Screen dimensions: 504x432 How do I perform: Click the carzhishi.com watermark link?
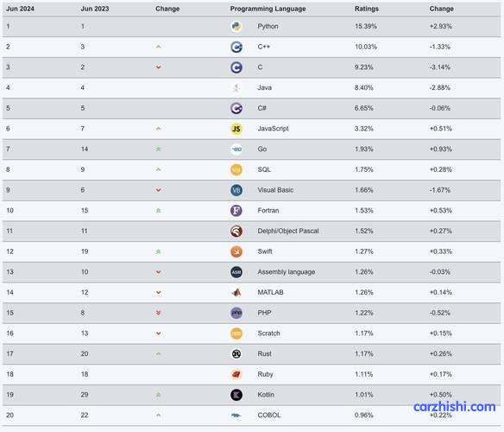pos(455,407)
